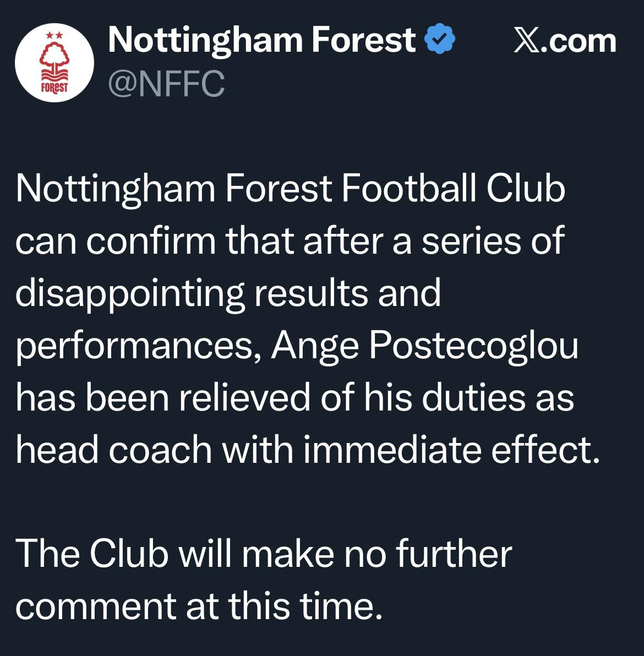This screenshot has height=656, width=644.
Task: Click the ".com" text of the watermark
Action: coord(578,42)
